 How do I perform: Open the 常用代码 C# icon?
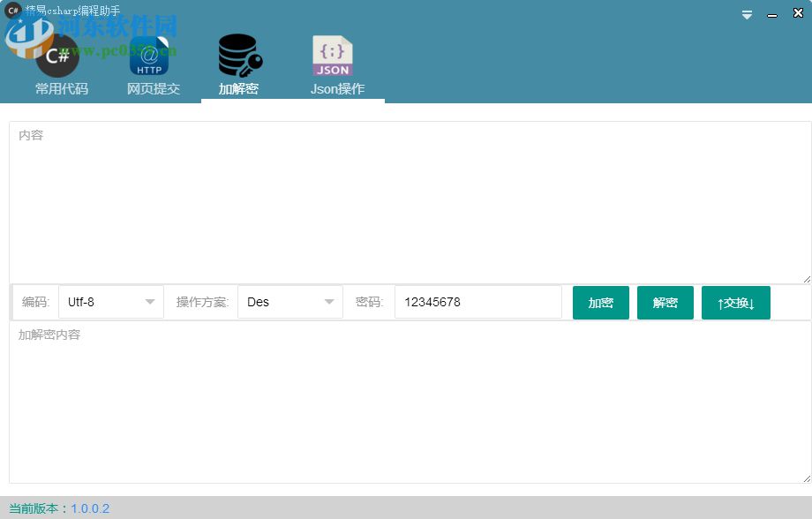(58, 56)
